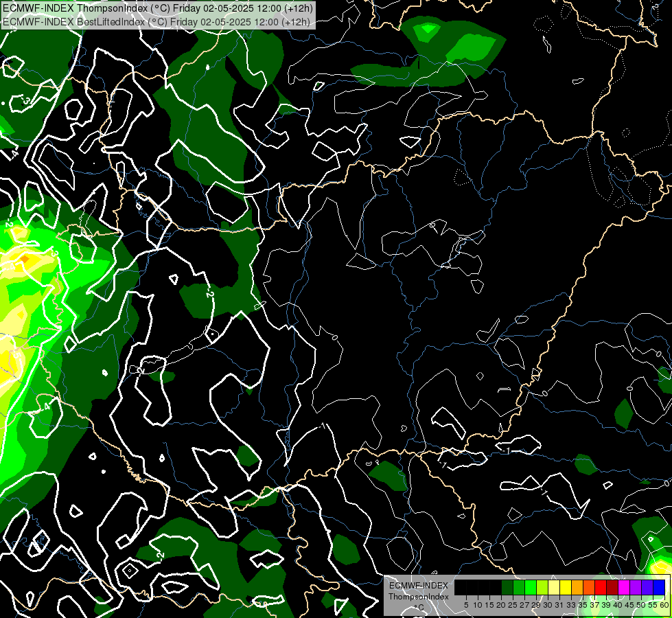Click the legend tick value 33
This screenshot has height=618, width=672.
(571, 605)
